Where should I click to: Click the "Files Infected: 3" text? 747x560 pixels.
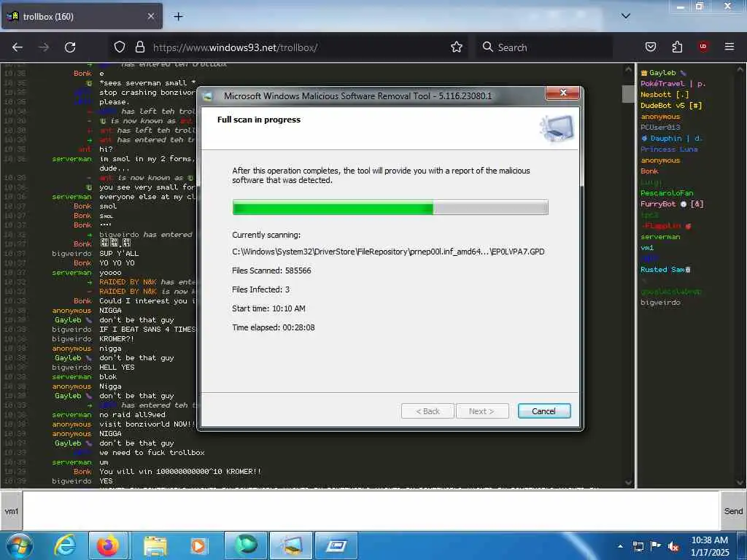tap(260, 289)
